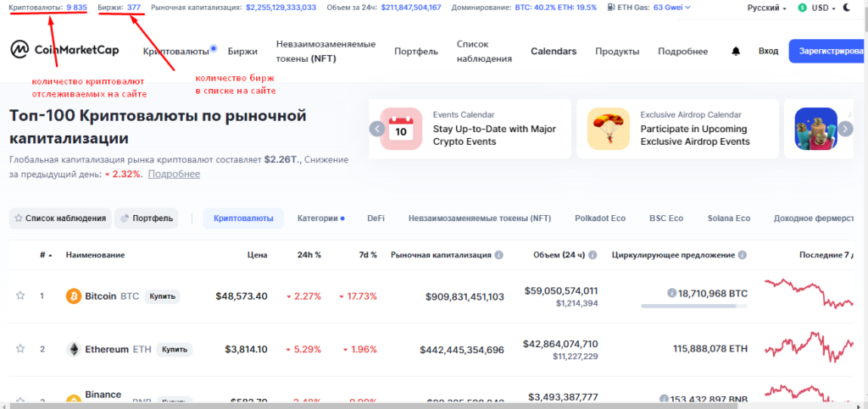Sort by the Наименование column header
The width and height of the screenshot is (868, 409).
point(95,255)
